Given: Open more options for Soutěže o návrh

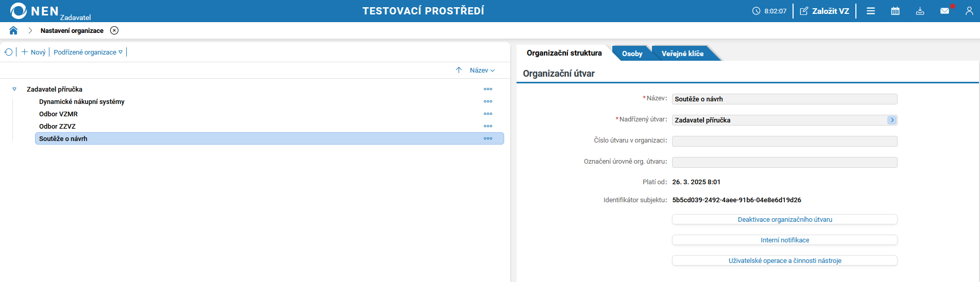Looking at the screenshot, I should click(x=488, y=138).
